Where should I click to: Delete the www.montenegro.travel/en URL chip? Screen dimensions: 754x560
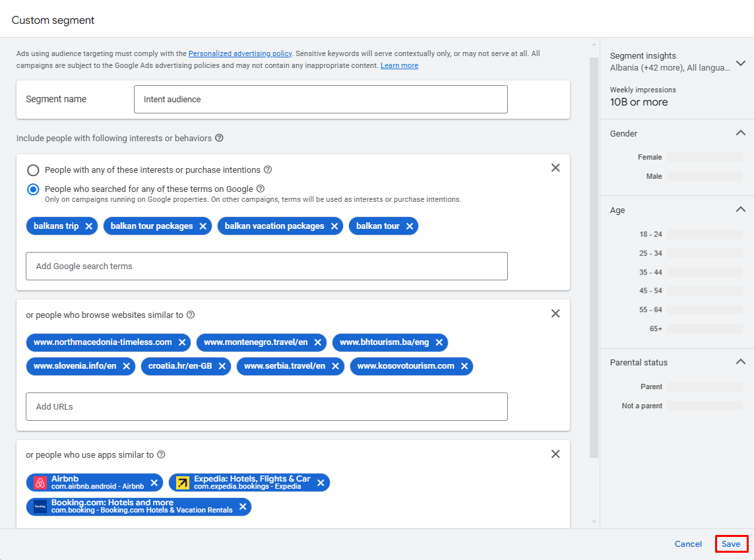318,342
